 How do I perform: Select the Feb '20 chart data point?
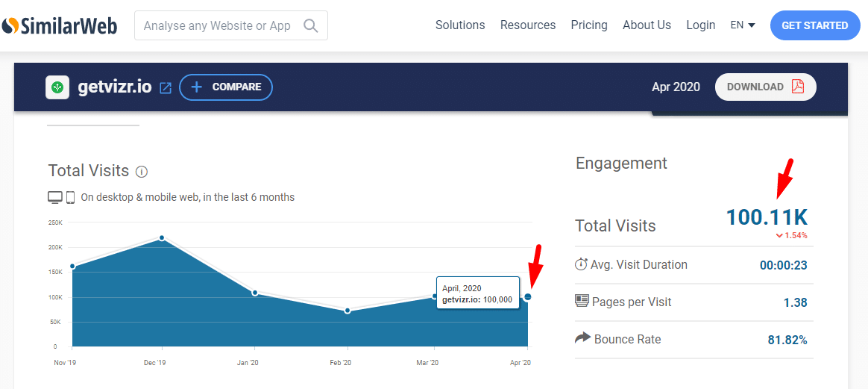(347, 311)
